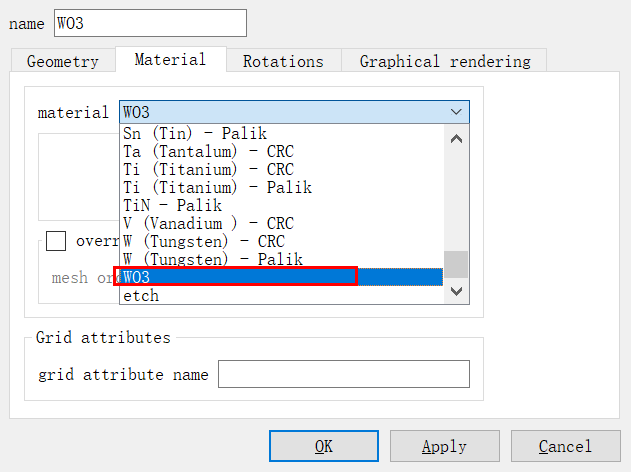631x472 pixels.
Task: Toggle the override mesh order checkbox
Action: coord(56,241)
